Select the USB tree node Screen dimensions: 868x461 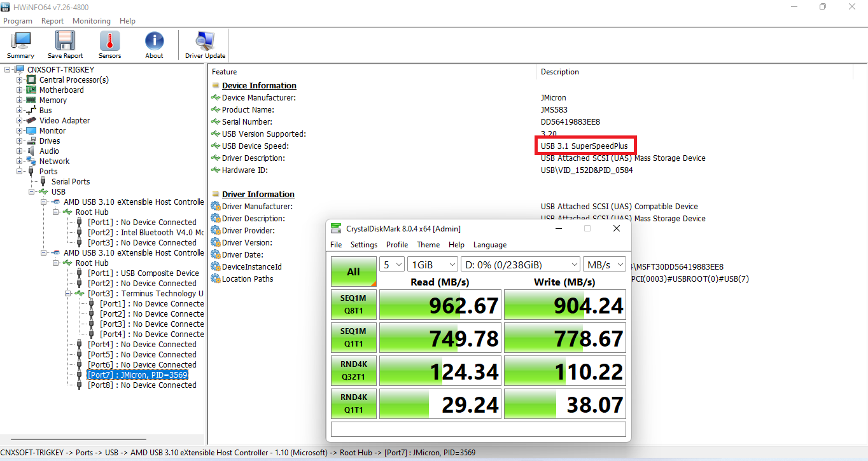pos(59,191)
